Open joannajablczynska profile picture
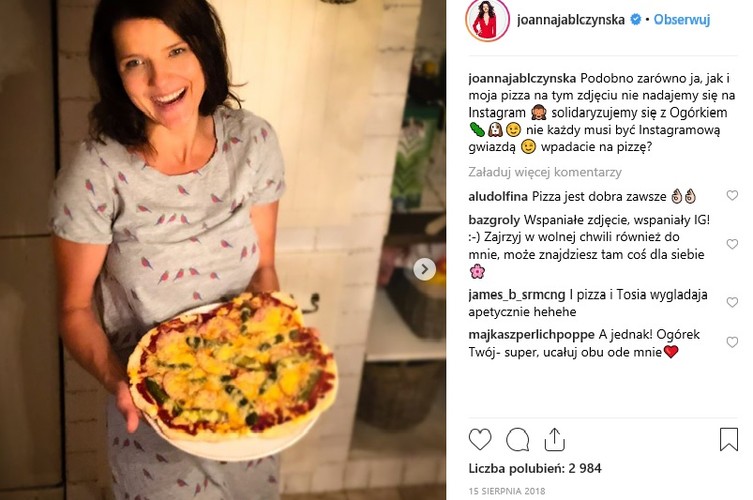Viewport: 753px width, 500px height. point(487,20)
